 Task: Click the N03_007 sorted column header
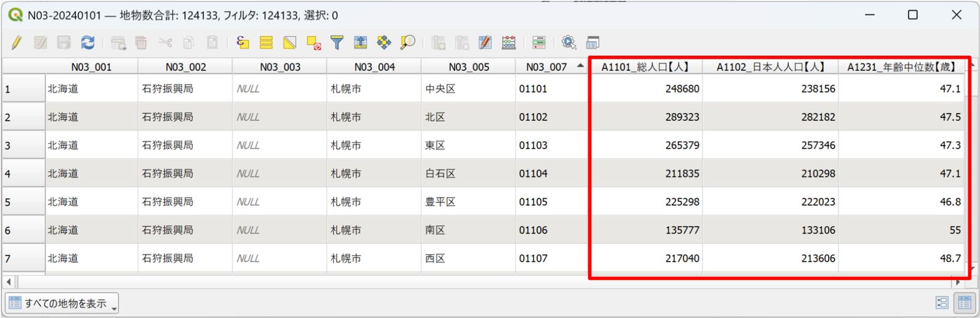point(552,67)
